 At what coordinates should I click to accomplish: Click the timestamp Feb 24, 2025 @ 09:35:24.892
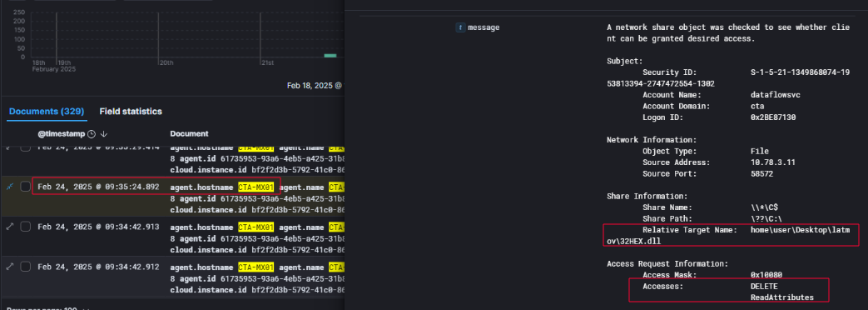click(98, 187)
